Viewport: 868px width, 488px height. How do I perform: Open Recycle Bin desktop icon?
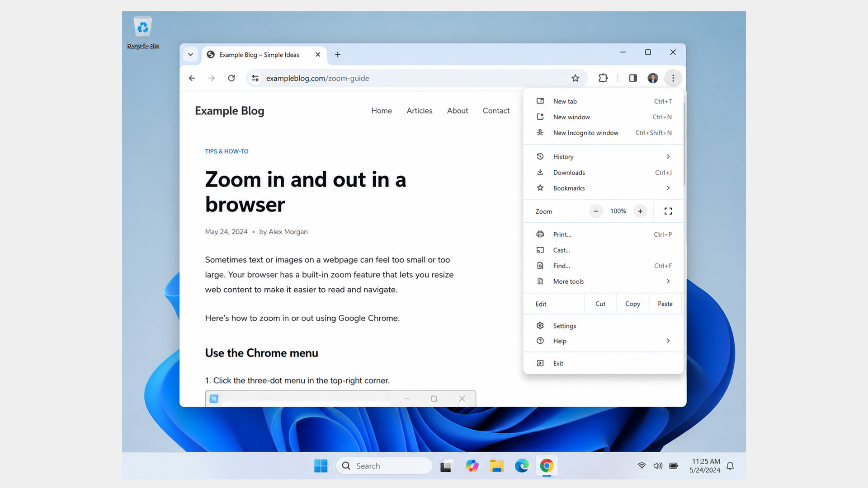pos(143,33)
